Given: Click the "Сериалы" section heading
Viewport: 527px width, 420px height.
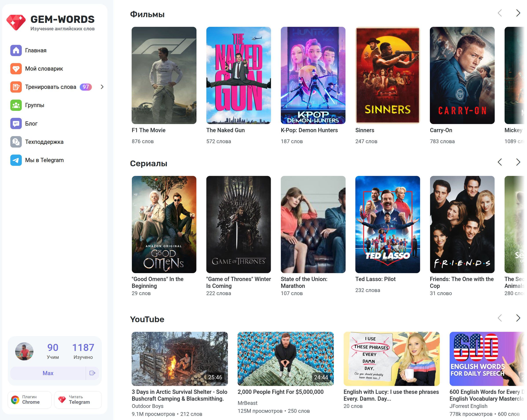Looking at the screenshot, I should [149, 163].
